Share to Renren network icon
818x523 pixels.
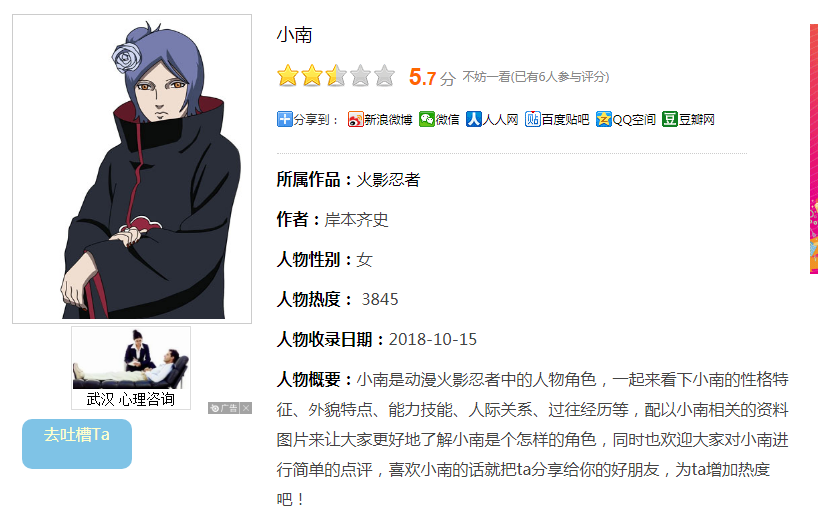click(474, 119)
